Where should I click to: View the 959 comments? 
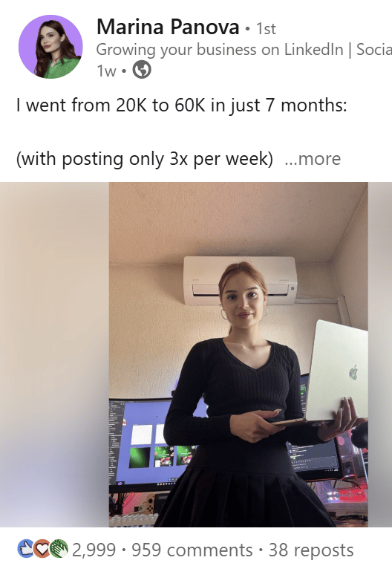[x=192, y=550]
